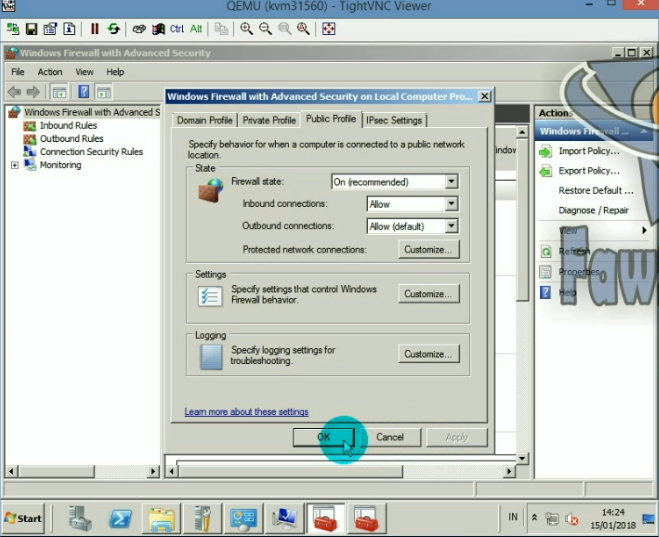The width and height of the screenshot is (659, 537).
Task: Click the TightVNC refresh screen icon
Action: point(114,29)
